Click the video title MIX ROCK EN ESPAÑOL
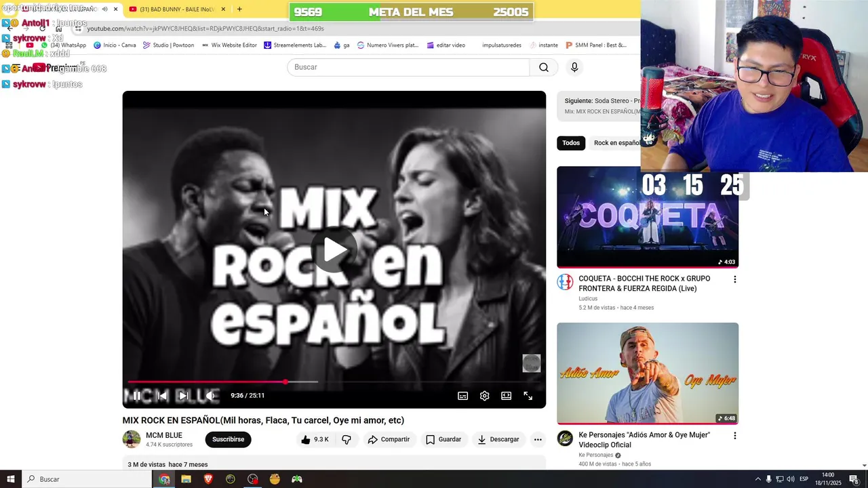 [x=263, y=420]
